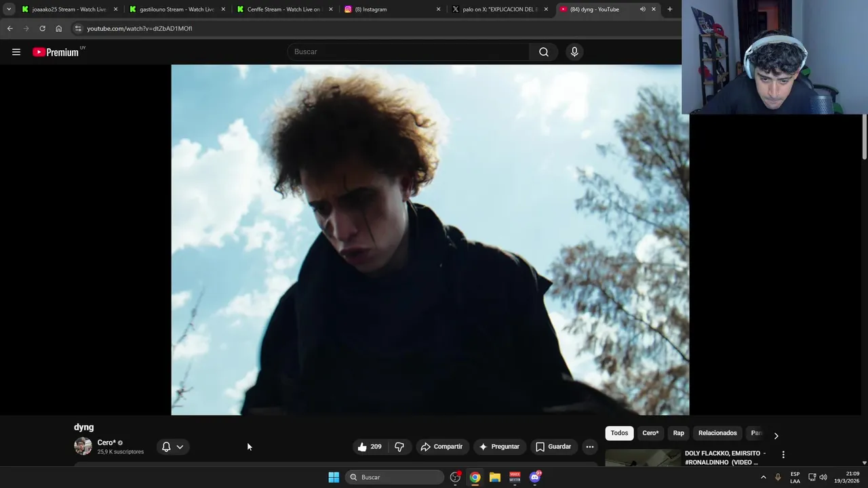
Task: Click the video player to pause
Action: (x=430, y=240)
